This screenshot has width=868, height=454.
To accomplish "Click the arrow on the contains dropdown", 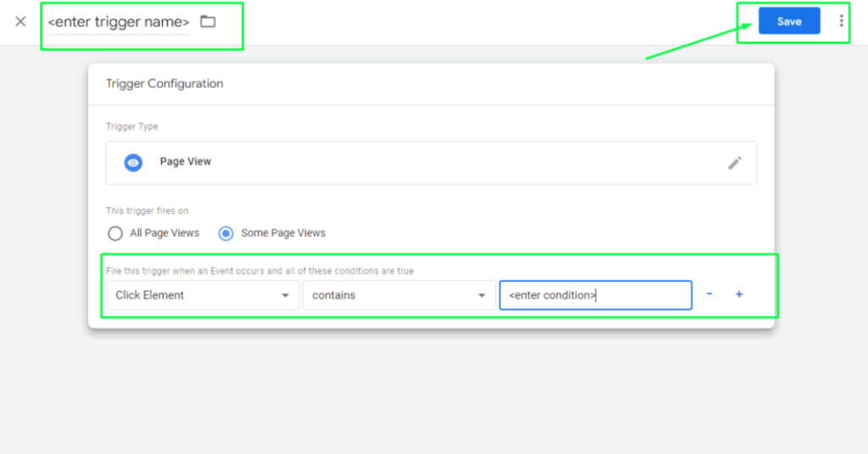I will tap(481, 296).
